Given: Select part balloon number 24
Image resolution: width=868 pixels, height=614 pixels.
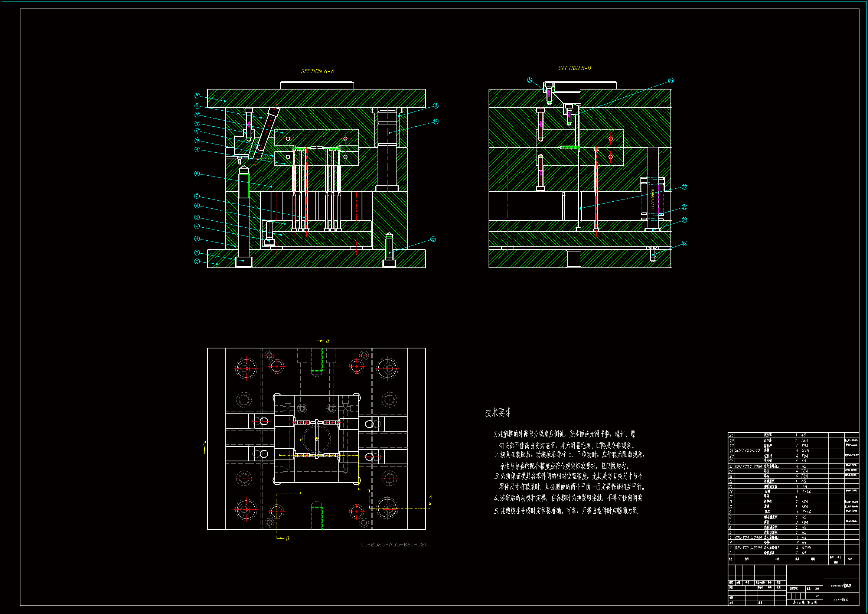Looking at the screenshot, I should 530,80.
